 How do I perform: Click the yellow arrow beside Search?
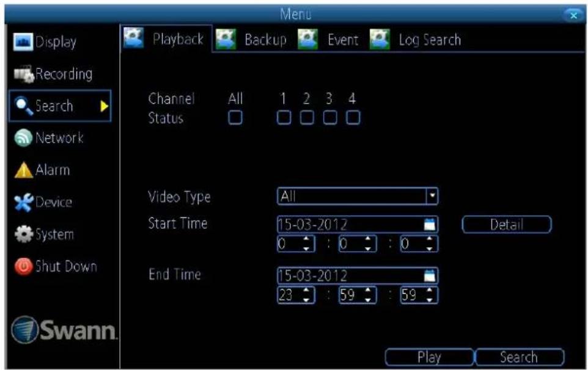click(105, 106)
